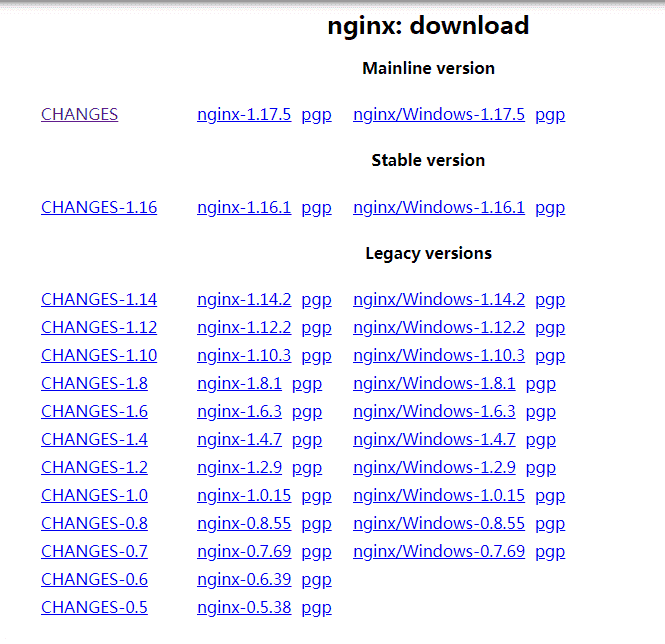Download nginx-1.2.9
The width and height of the screenshot is (665, 644).
[x=239, y=468]
